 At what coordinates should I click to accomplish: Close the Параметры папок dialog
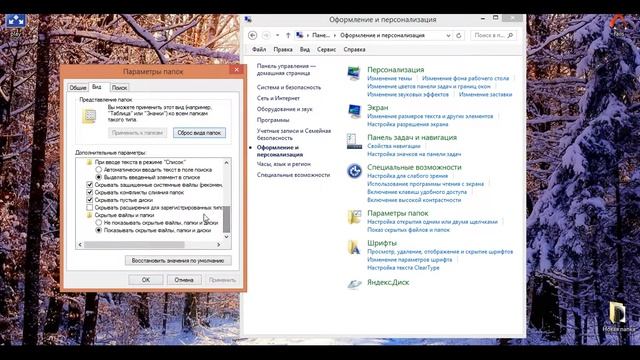click(236, 70)
